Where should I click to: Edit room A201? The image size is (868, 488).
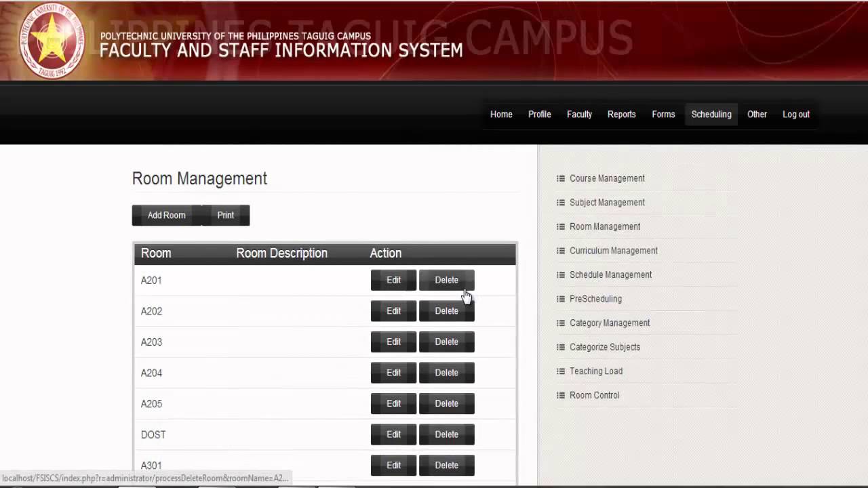[x=393, y=280]
